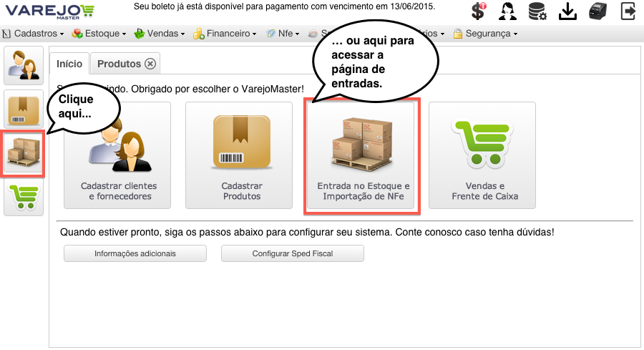Open Entrada no Estoque e Importação de NFe tile
The width and height of the screenshot is (644, 350).
tap(362, 156)
